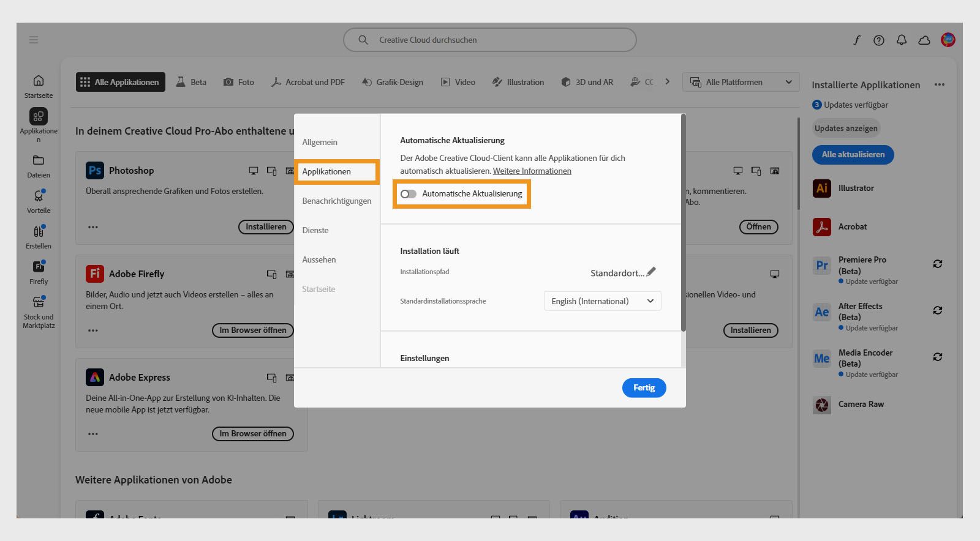Click Alle aktualisieren button
The width and height of the screenshot is (980, 541).
coord(853,155)
